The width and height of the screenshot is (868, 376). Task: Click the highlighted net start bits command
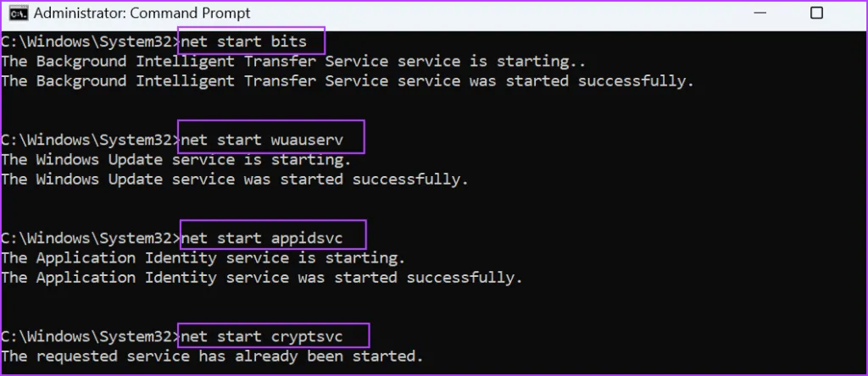(251, 41)
